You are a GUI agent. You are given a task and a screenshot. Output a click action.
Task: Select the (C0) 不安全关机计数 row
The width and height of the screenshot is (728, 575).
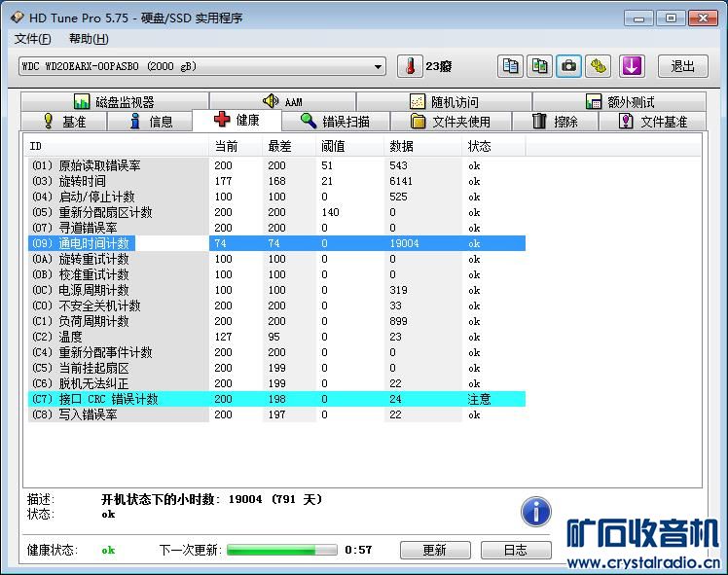[x=276, y=305]
